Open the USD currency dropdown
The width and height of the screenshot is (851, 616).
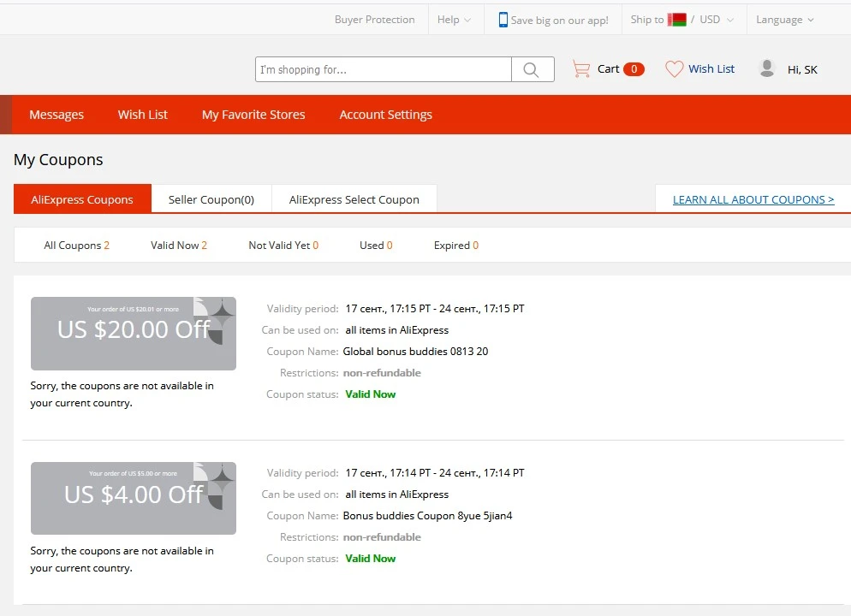717,20
